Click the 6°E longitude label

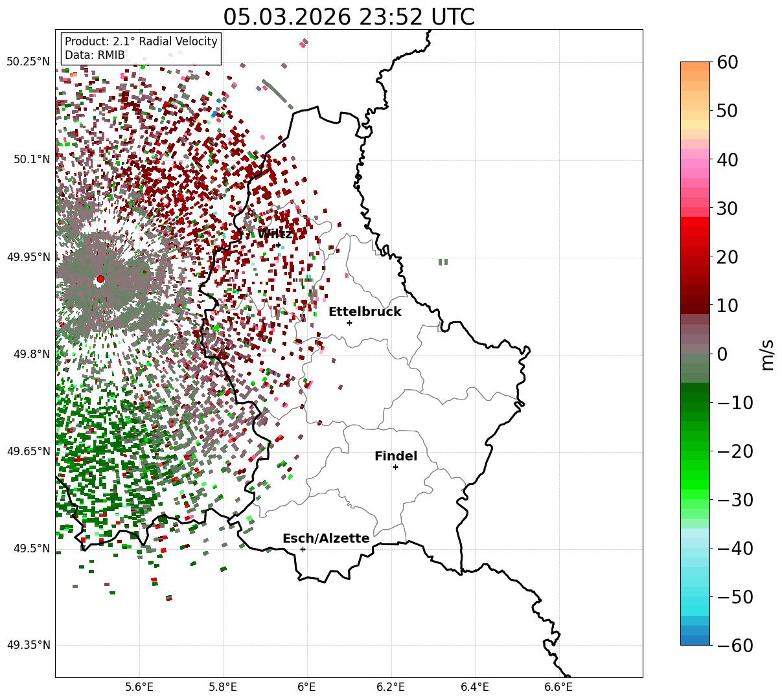coord(307,687)
